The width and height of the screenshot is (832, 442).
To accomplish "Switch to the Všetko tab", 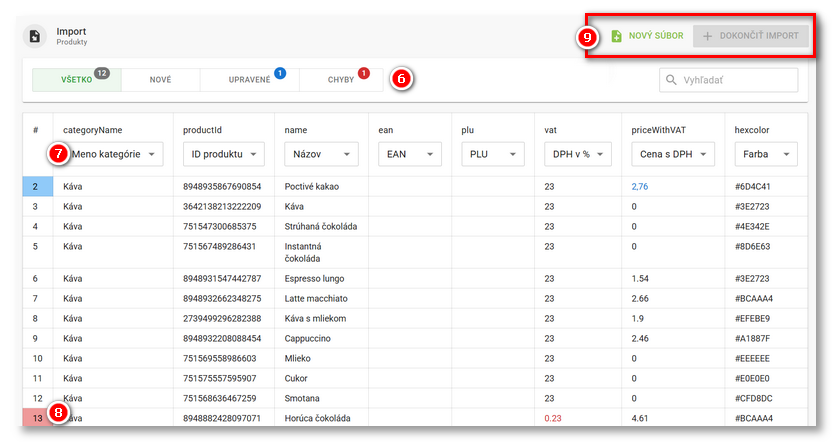I will [76, 80].
